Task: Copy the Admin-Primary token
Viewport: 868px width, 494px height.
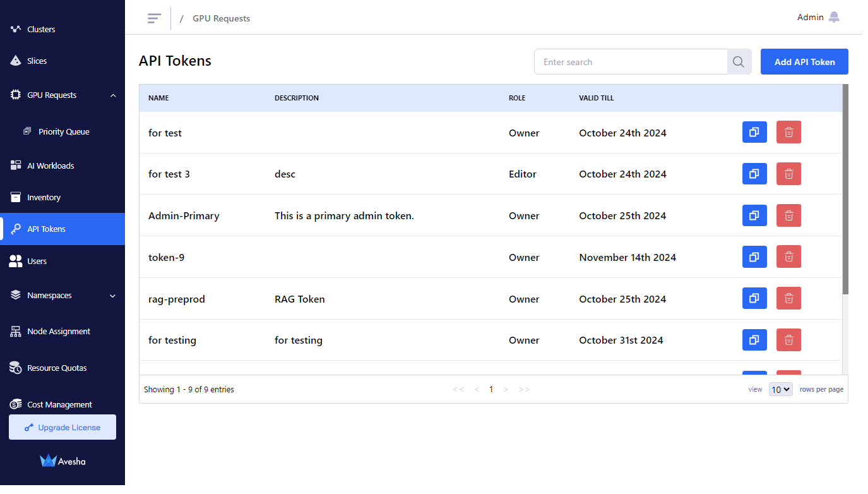Action: pos(754,215)
